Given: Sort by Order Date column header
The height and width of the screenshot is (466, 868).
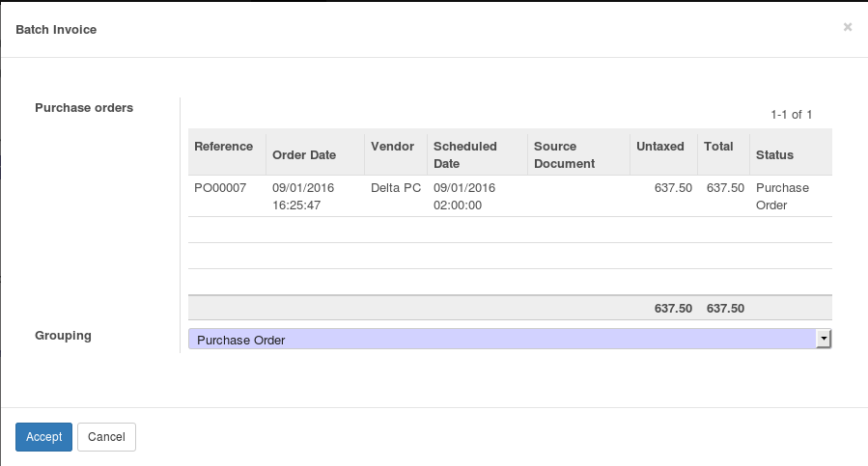Looking at the screenshot, I should [304, 154].
